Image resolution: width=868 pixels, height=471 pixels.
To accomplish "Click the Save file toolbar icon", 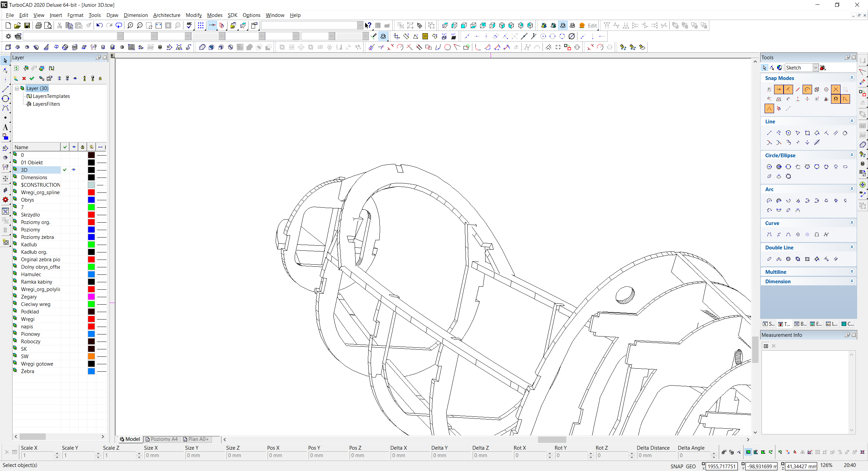I will (x=27, y=25).
